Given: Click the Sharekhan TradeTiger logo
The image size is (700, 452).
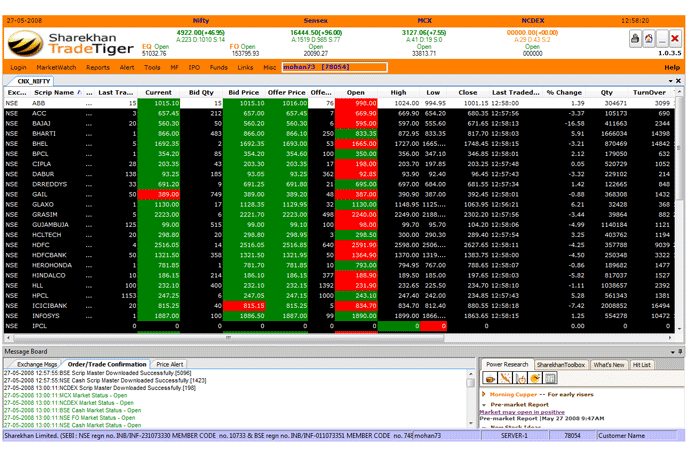Looking at the screenshot, I should [x=71, y=43].
